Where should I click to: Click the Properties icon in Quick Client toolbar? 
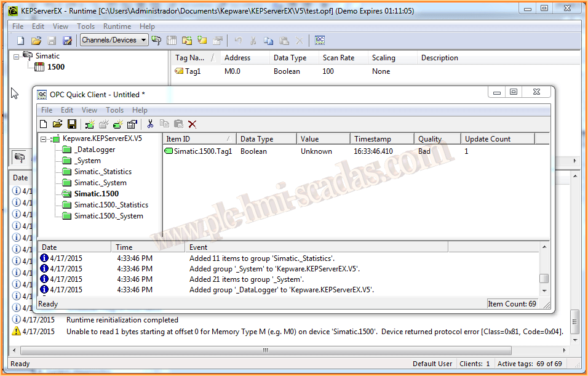coord(132,124)
